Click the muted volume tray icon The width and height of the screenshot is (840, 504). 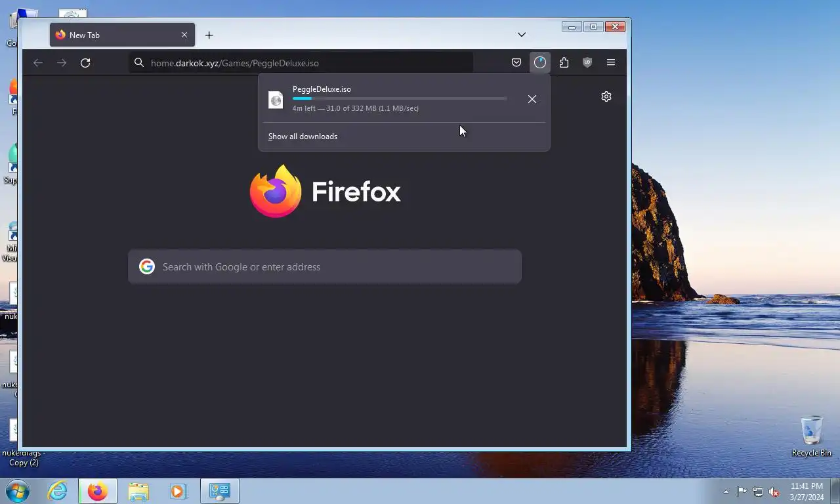click(774, 492)
